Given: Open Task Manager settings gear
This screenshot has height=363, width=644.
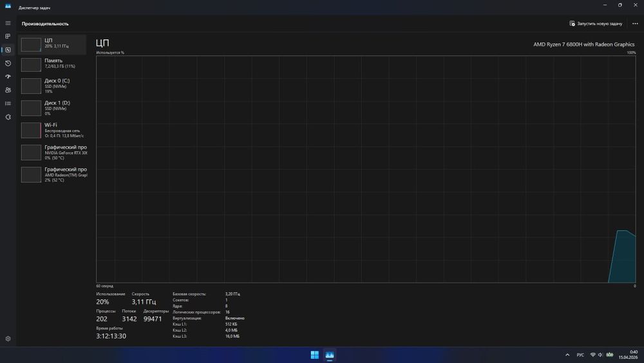Looking at the screenshot, I should click(8, 338).
